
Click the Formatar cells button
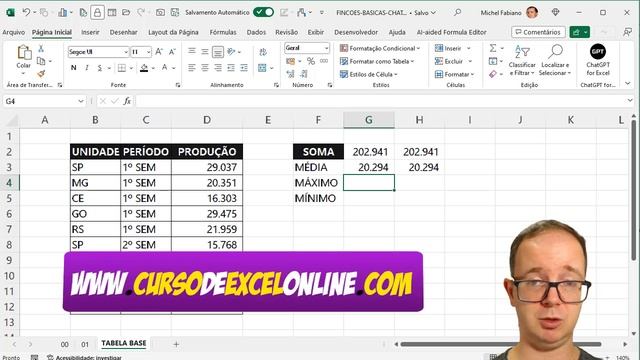click(x=454, y=74)
